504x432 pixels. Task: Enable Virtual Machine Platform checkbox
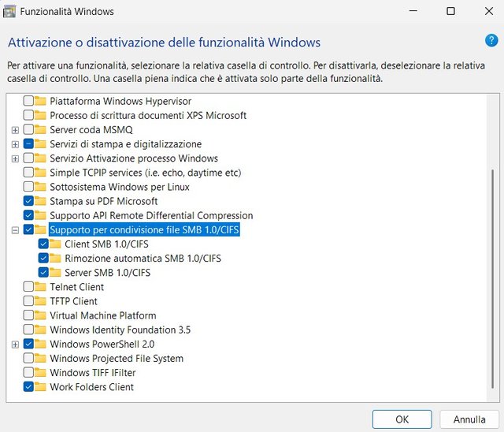pos(28,315)
